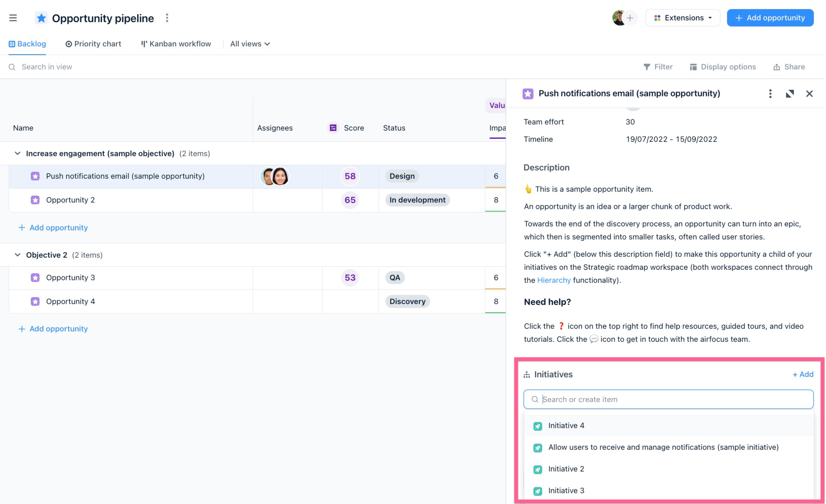The width and height of the screenshot is (826, 504).
Task: Open Opportunity 3 row
Action: point(70,278)
